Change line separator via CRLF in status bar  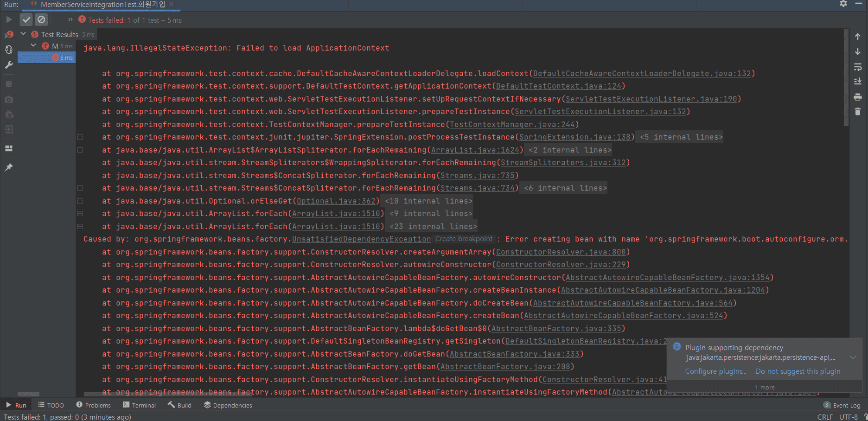(825, 417)
